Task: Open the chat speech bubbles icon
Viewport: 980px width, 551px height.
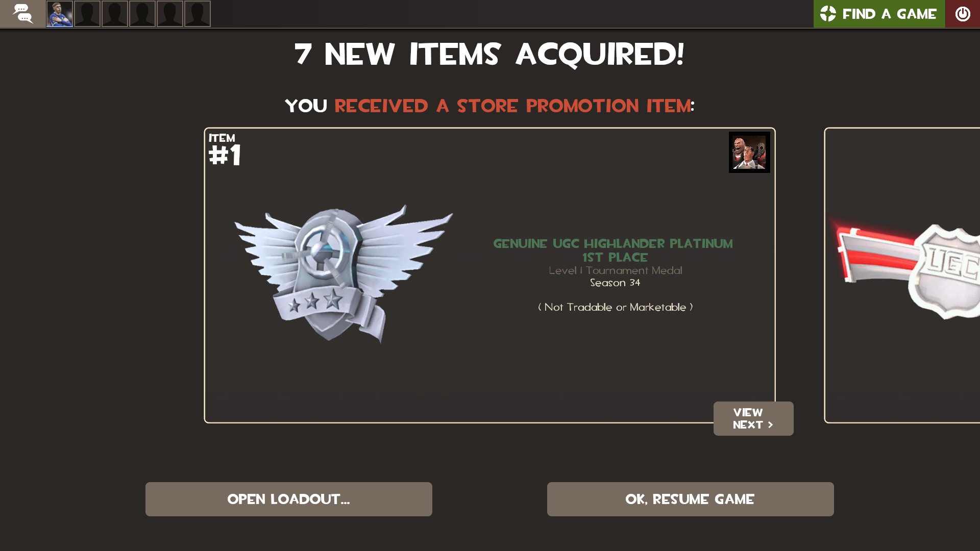Action: (x=22, y=14)
